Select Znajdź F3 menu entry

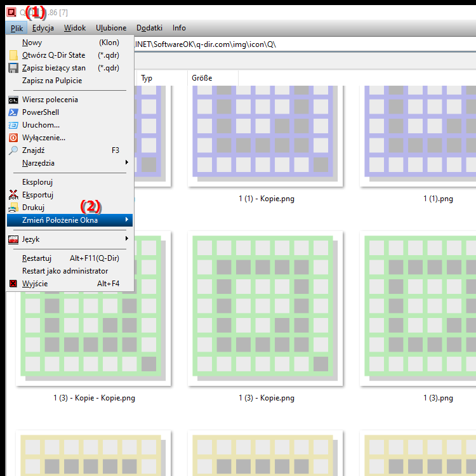(70, 150)
